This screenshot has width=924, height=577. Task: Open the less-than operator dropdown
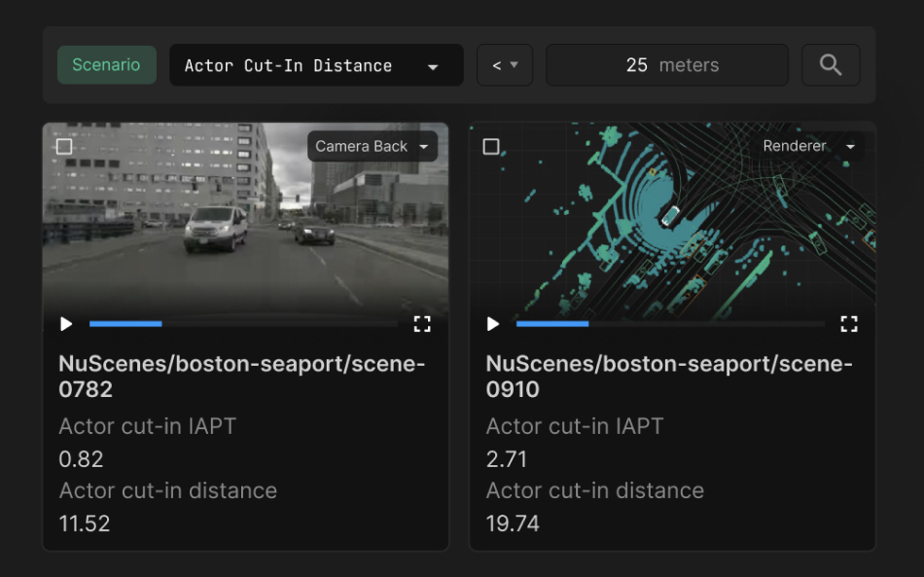pyautogui.click(x=504, y=65)
